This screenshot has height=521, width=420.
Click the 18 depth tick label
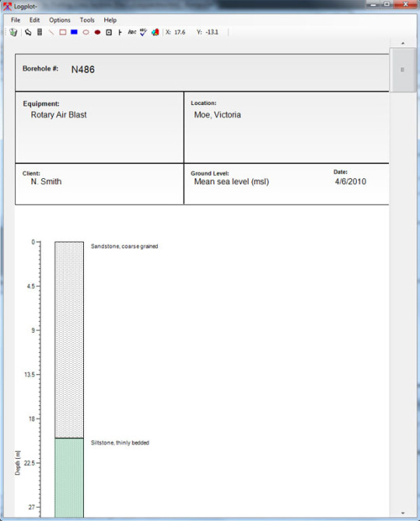(x=32, y=418)
